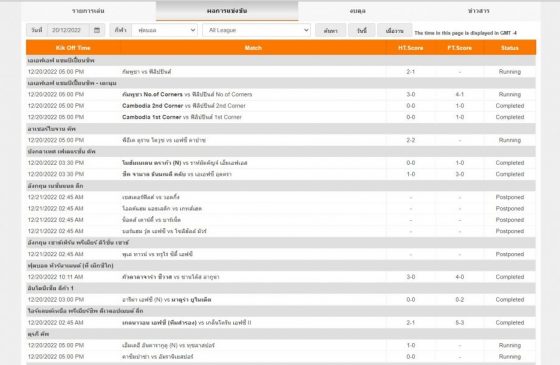
Task: Open the balance tab
Action: tap(358, 11)
